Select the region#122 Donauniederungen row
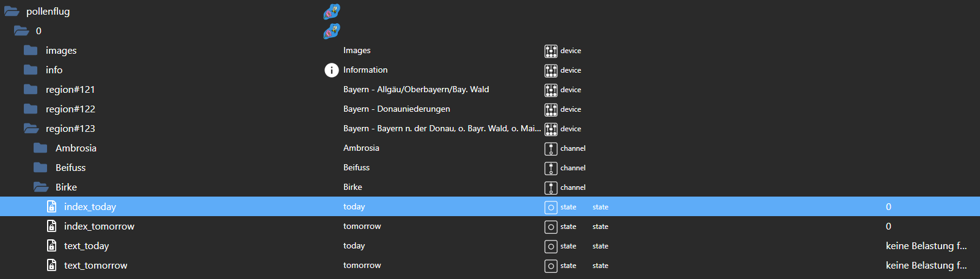The height and width of the screenshot is (279, 980). tap(70, 109)
